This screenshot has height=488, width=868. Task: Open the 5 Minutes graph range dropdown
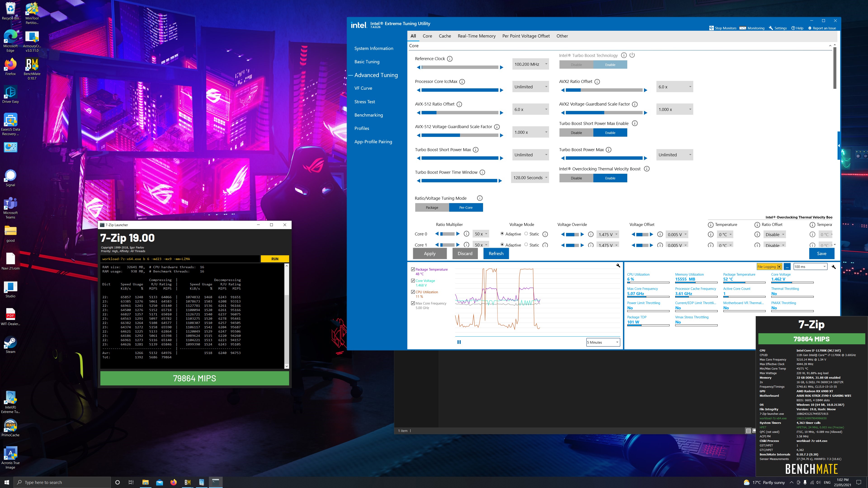point(603,342)
